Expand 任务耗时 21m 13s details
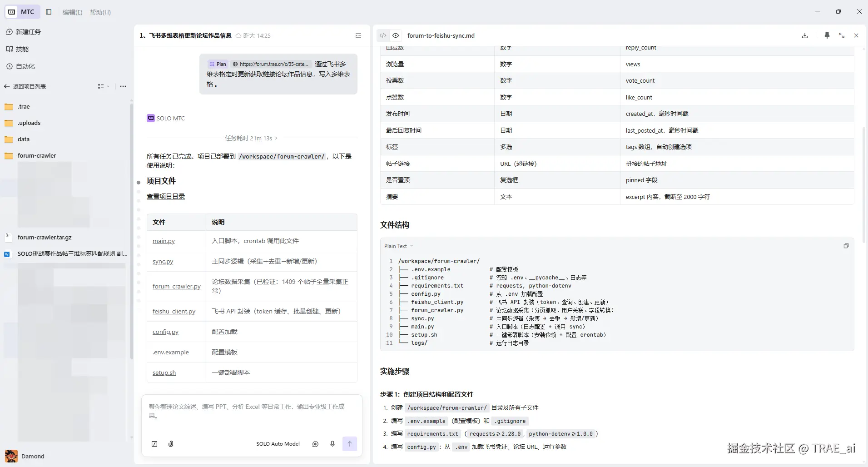This screenshot has width=868, height=467. (251, 138)
